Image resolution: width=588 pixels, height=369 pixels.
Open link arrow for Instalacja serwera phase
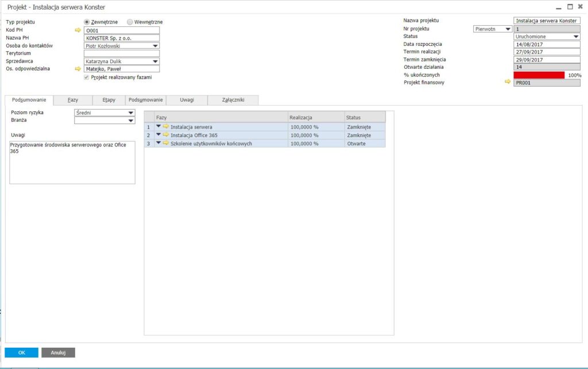coord(167,126)
